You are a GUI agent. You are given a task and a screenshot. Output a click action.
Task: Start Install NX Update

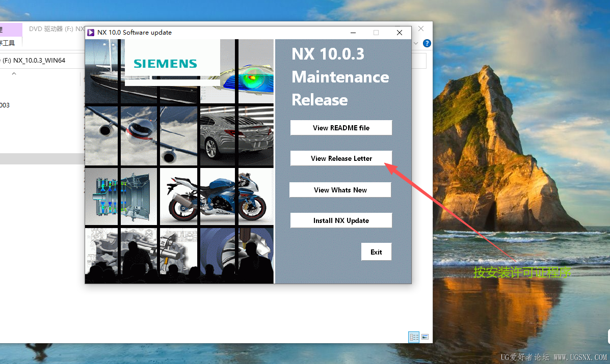tap(341, 220)
